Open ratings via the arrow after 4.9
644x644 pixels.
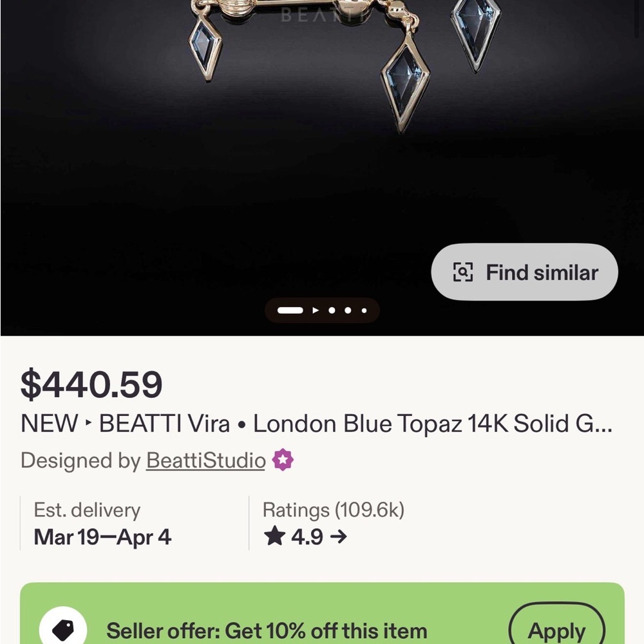coord(338,536)
